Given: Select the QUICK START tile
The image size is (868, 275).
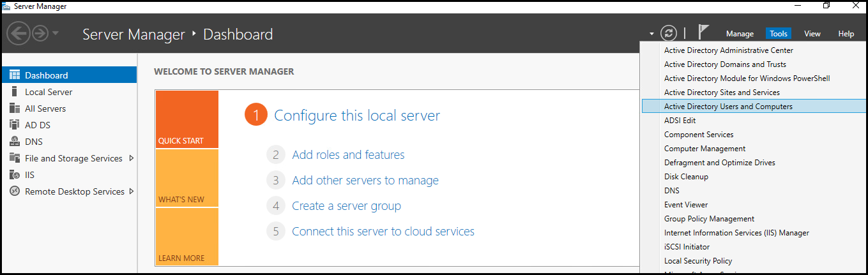Looking at the screenshot, I should (187, 119).
